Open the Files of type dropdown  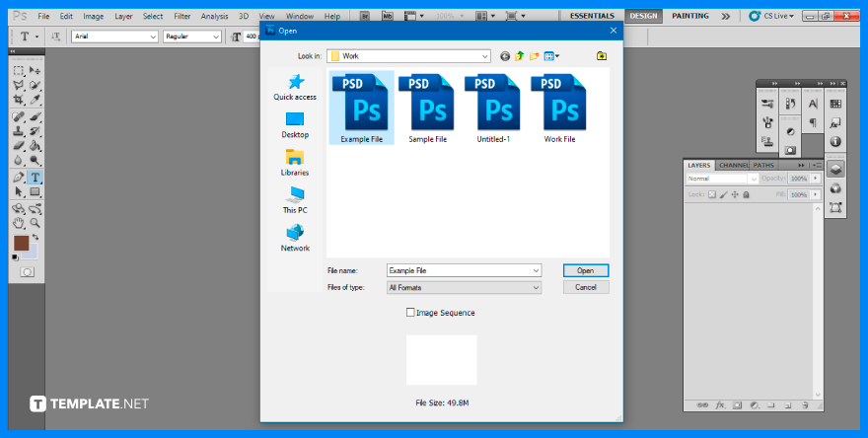coord(536,287)
